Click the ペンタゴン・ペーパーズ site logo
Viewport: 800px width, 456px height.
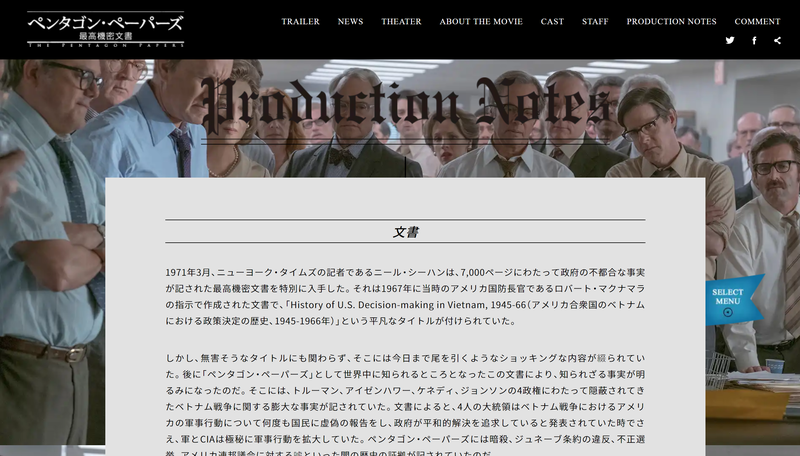tap(106, 29)
